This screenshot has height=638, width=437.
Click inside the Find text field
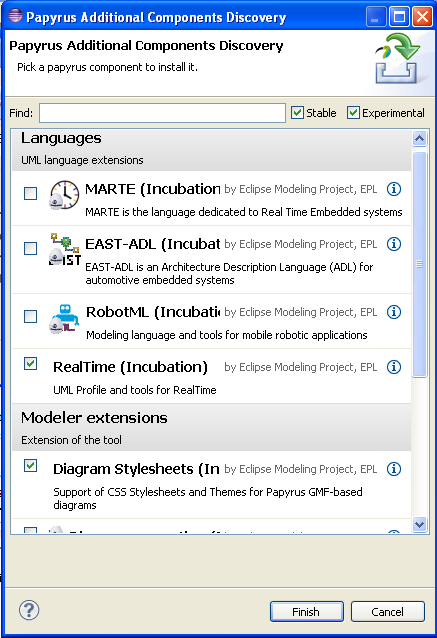(162, 113)
